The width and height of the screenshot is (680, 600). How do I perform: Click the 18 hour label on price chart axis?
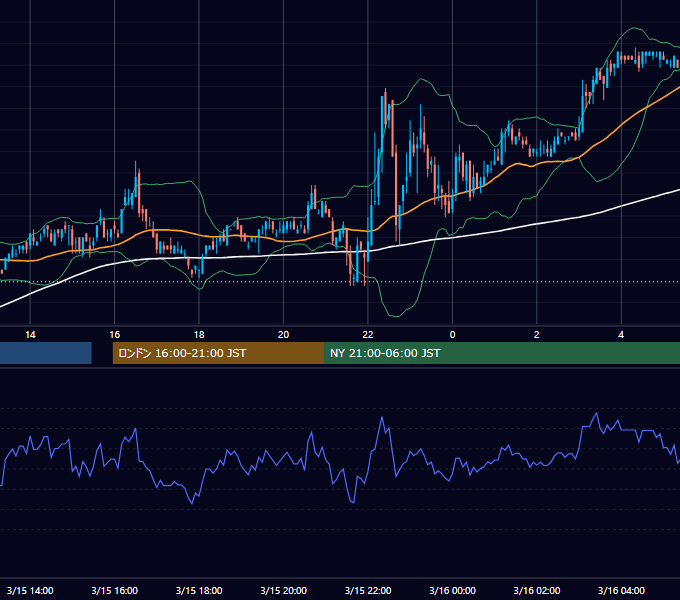199,335
